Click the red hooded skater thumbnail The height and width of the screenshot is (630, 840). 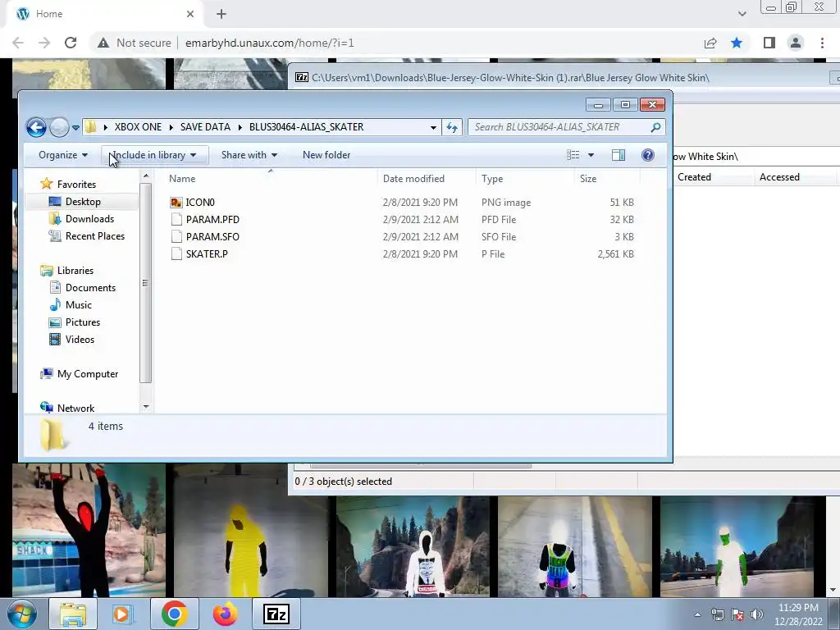(x=89, y=531)
